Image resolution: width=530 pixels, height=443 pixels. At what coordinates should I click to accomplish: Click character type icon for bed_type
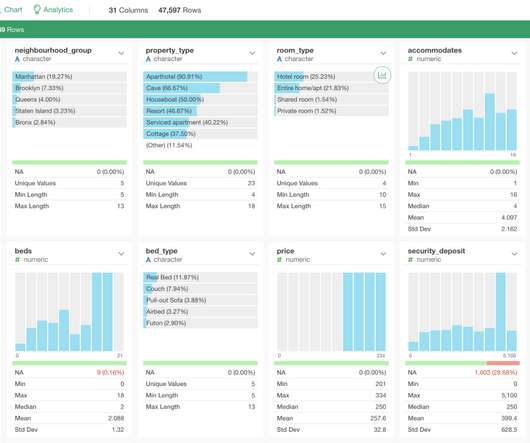[148, 260]
